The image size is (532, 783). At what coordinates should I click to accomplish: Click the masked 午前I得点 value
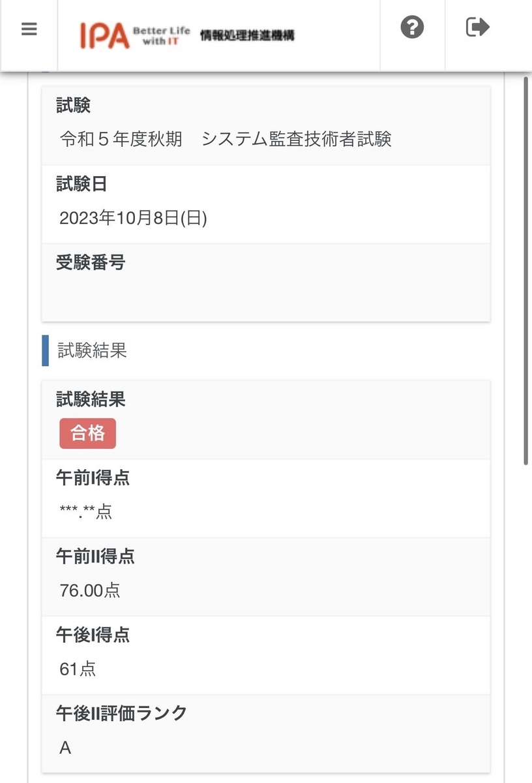tap(85, 512)
